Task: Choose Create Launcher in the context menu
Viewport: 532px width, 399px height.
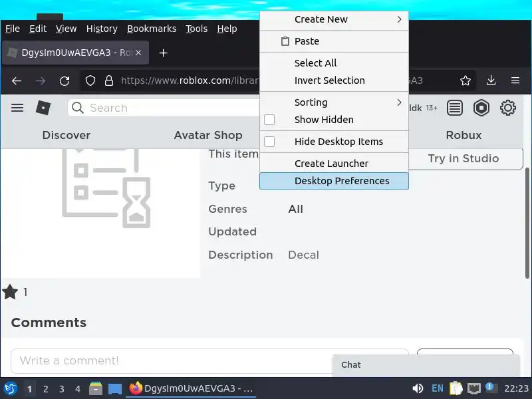Action: [x=334, y=164]
